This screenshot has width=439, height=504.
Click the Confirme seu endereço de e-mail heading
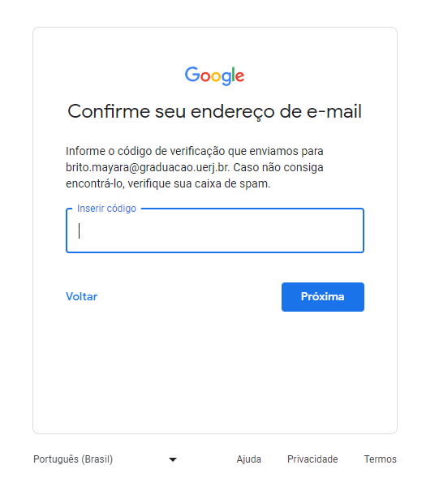pyautogui.click(x=215, y=111)
